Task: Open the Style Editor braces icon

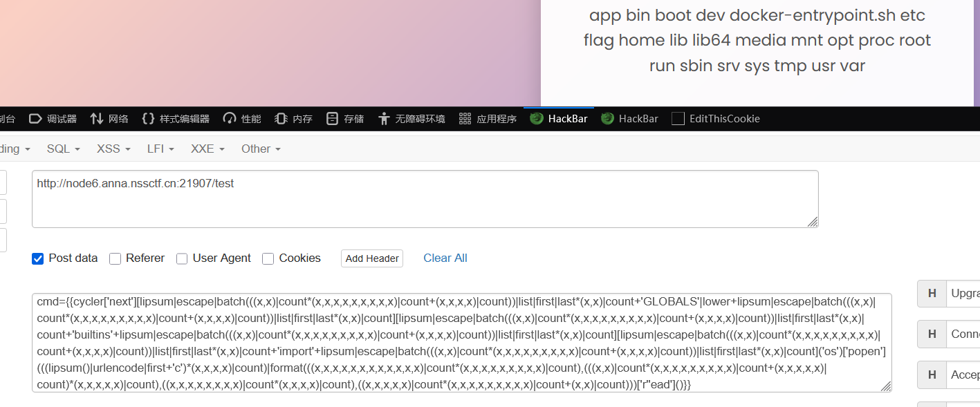Action: pyautogui.click(x=148, y=119)
